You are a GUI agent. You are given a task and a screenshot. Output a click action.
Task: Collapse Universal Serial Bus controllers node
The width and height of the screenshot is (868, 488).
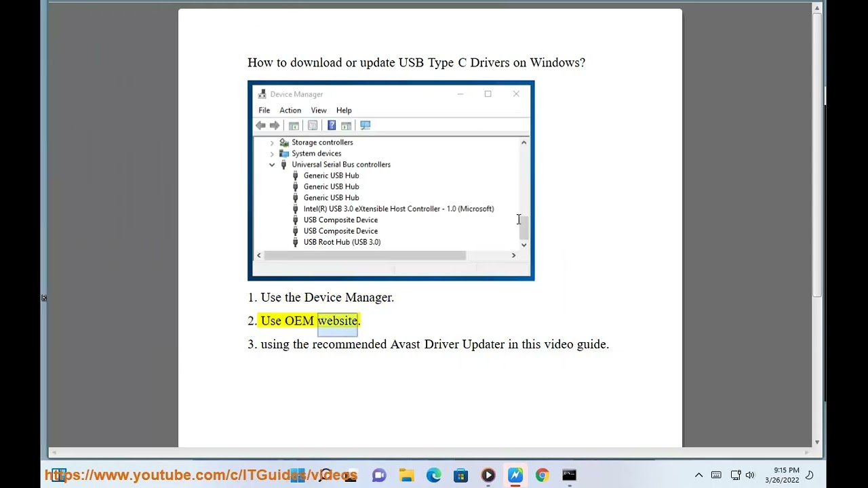[x=272, y=165]
